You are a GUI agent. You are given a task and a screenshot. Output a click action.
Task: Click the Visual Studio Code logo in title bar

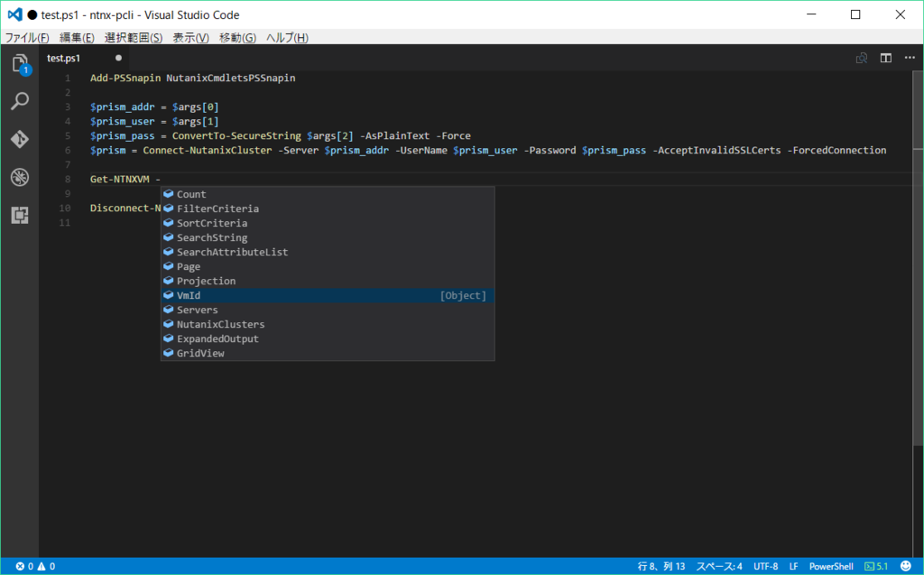[14, 14]
